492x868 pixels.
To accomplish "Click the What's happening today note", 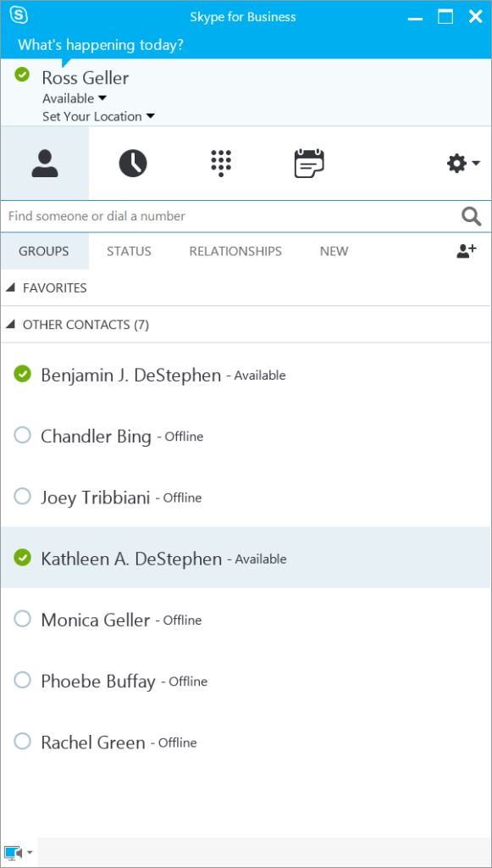I will [101, 45].
